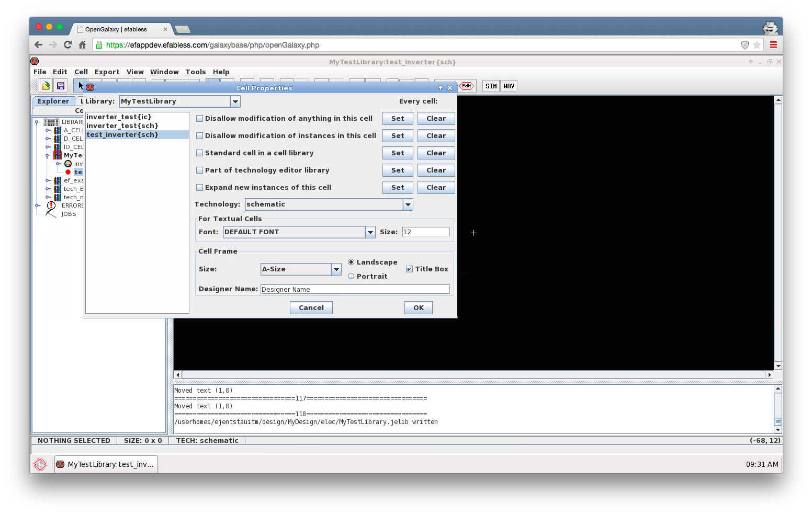Click the save library floppy disk icon
812x515 pixels.
[61, 86]
